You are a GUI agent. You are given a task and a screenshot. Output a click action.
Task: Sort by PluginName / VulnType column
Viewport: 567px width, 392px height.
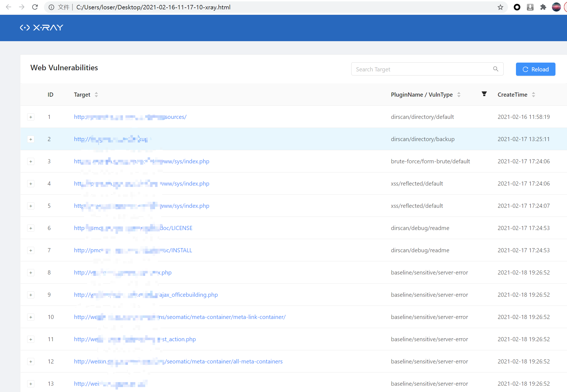click(459, 95)
